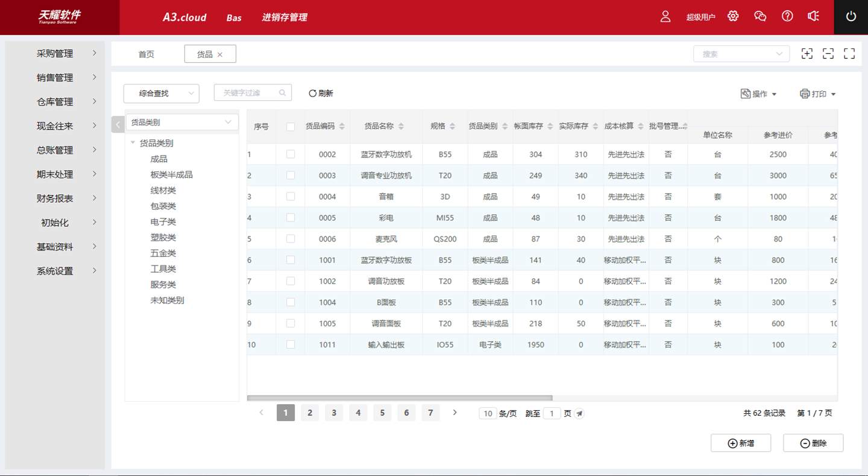Click the rows-per-page count field

tap(488, 413)
